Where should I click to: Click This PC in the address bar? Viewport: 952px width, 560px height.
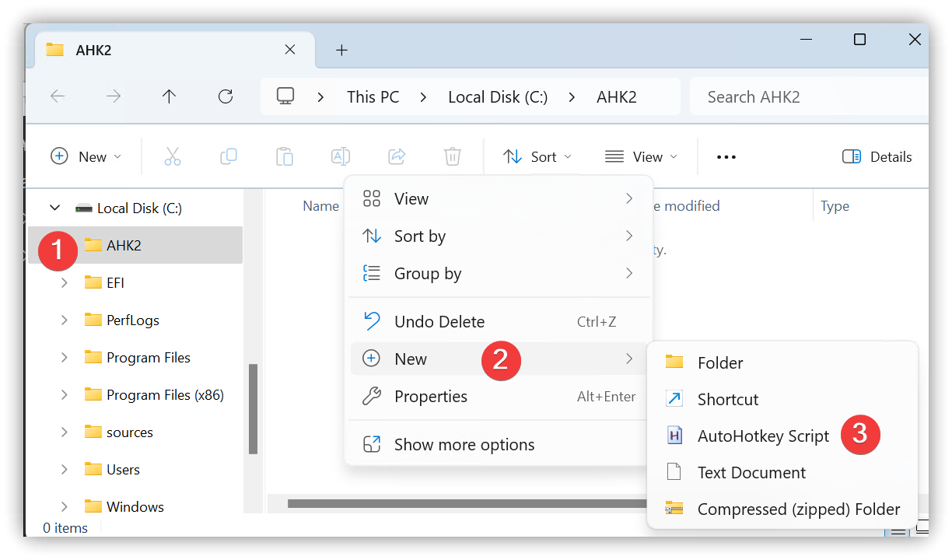pos(373,97)
